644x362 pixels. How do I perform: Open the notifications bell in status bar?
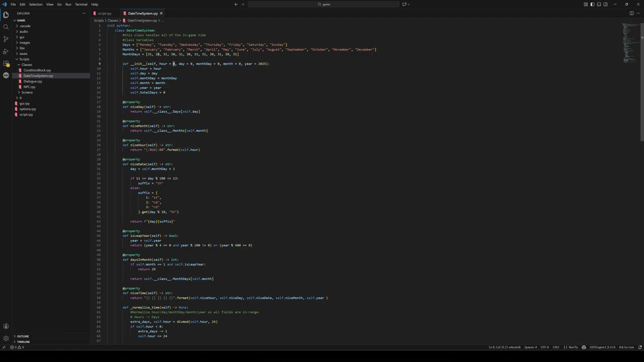(x=640, y=347)
